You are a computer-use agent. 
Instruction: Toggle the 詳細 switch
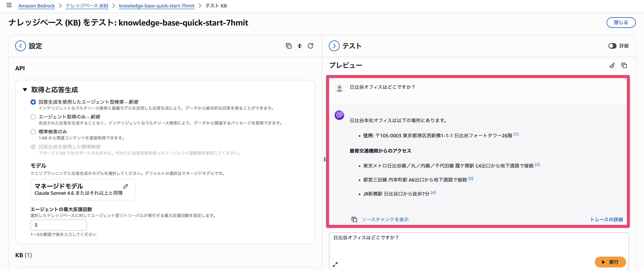tap(612, 46)
